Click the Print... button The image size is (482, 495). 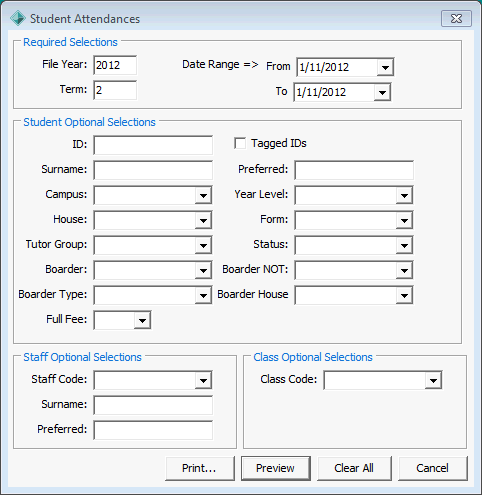pos(200,468)
